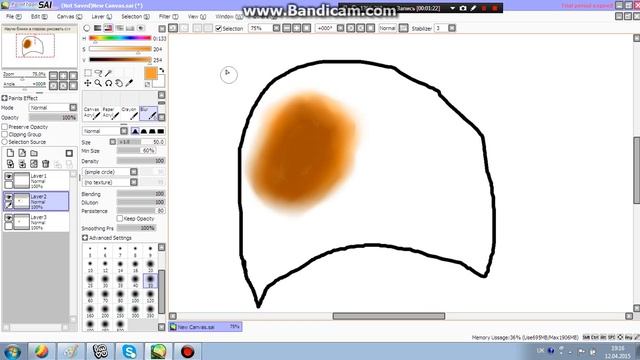Screen dimensions: 640x360
Task: Open the brush Size multiplier dropdown
Action: click(113, 142)
